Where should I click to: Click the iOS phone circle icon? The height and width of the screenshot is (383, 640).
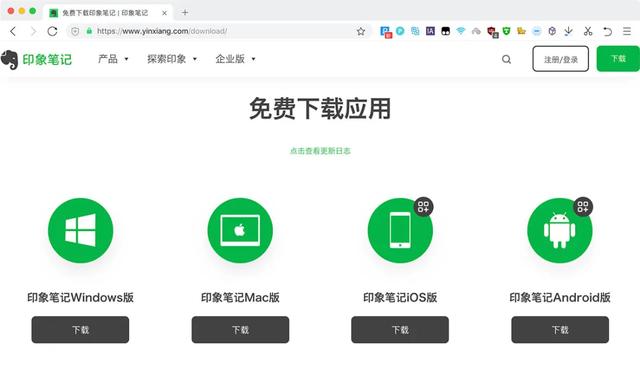click(400, 230)
